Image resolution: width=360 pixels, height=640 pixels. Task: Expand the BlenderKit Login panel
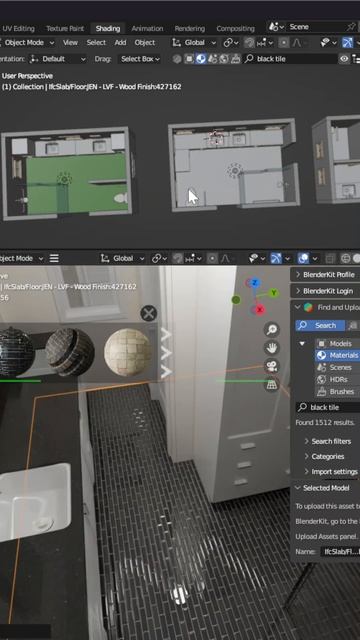(325, 291)
